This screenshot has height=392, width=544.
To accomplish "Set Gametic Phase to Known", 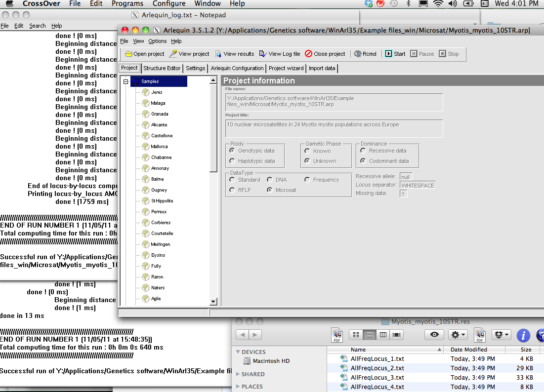I will click(307, 152).
